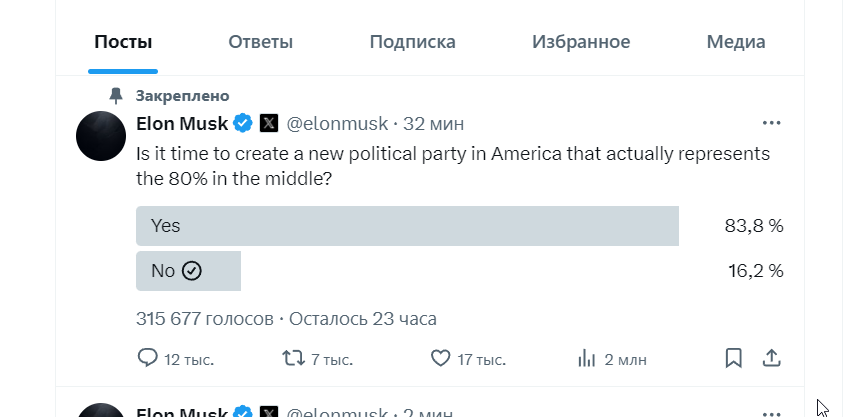Bookmark the pinned Elon Musk post

733,358
